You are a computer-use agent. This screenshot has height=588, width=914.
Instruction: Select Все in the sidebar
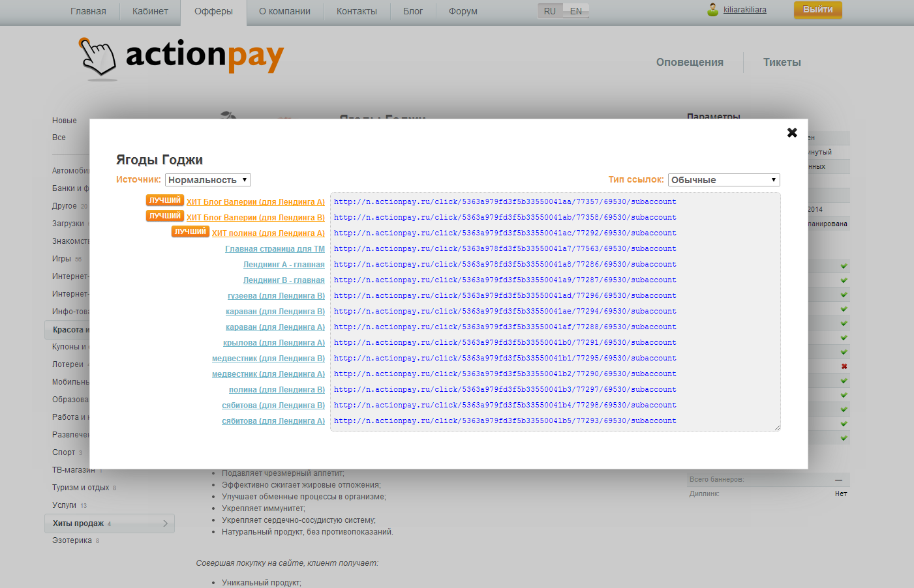pos(59,138)
